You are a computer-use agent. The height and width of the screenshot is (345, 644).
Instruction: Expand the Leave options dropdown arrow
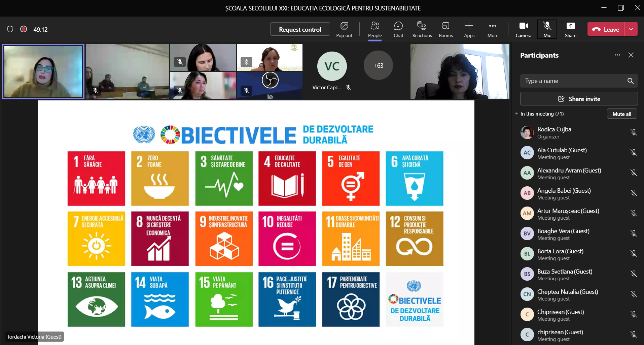(x=631, y=29)
